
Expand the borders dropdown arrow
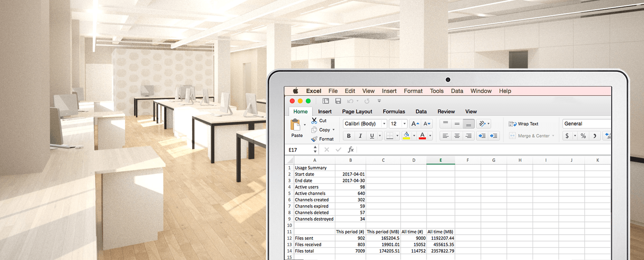pyautogui.click(x=397, y=136)
